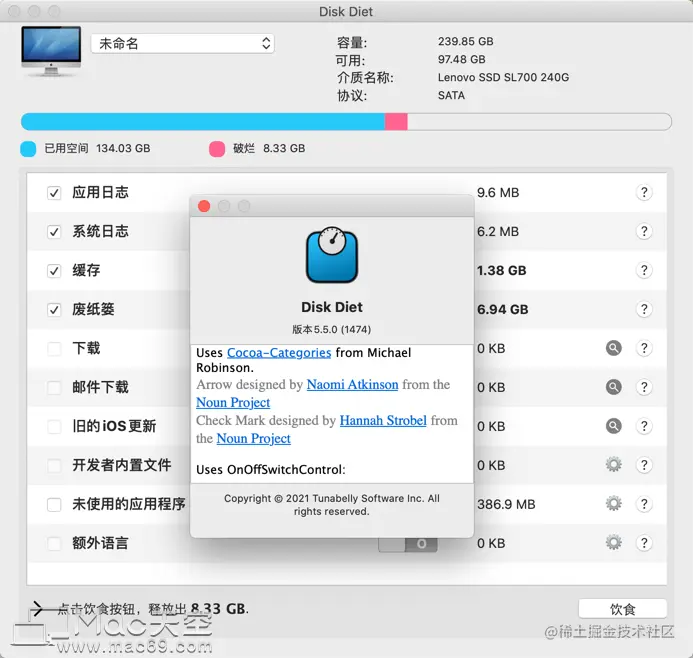Close the About Disk Diet dialog
The height and width of the screenshot is (658, 693).
[204, 206]
